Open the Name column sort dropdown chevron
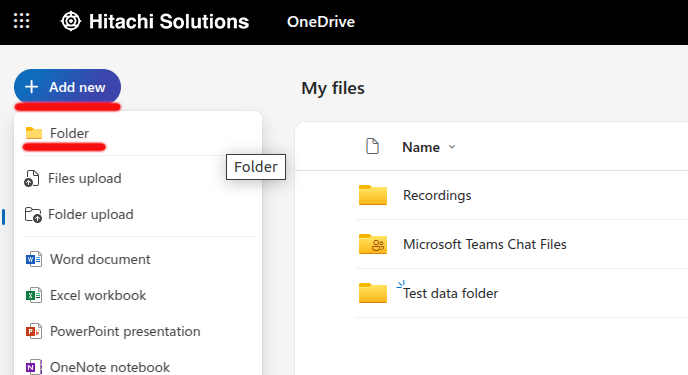Screen dimensions: 688x375 point(452,147)
